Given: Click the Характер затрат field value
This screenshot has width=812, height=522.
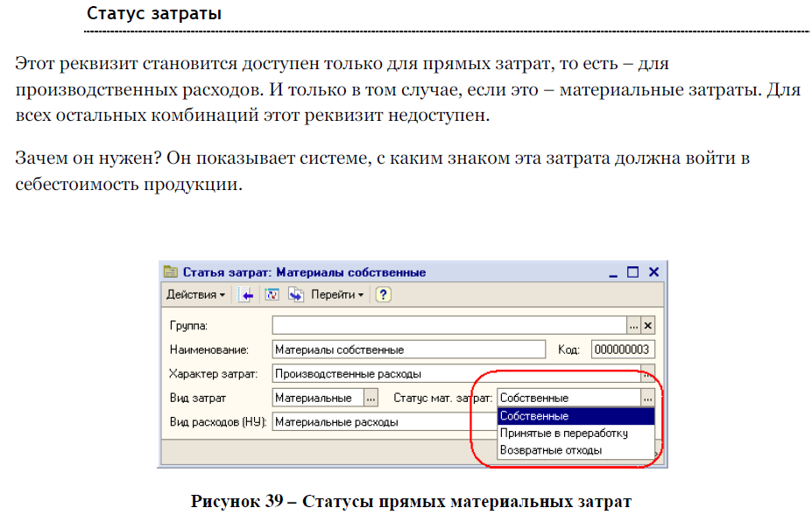Looking at the screenshot, I should pyautogui.click(x=456, y=373).
